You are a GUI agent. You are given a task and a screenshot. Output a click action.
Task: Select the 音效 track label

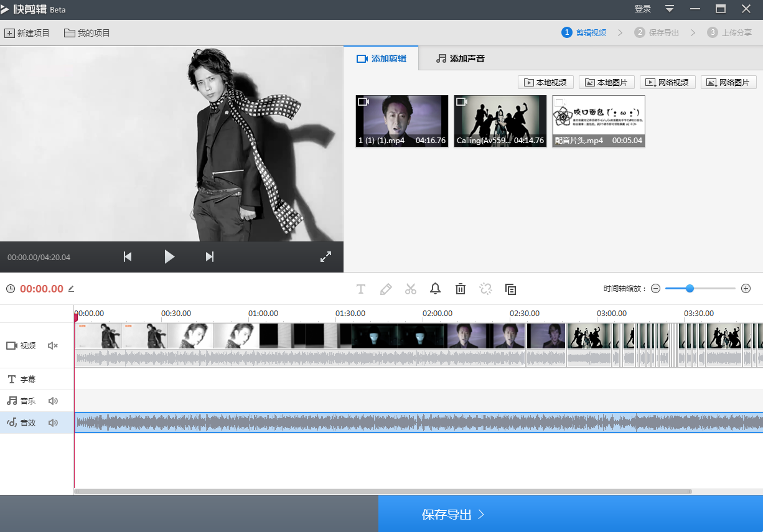click(x=28, y=422)
